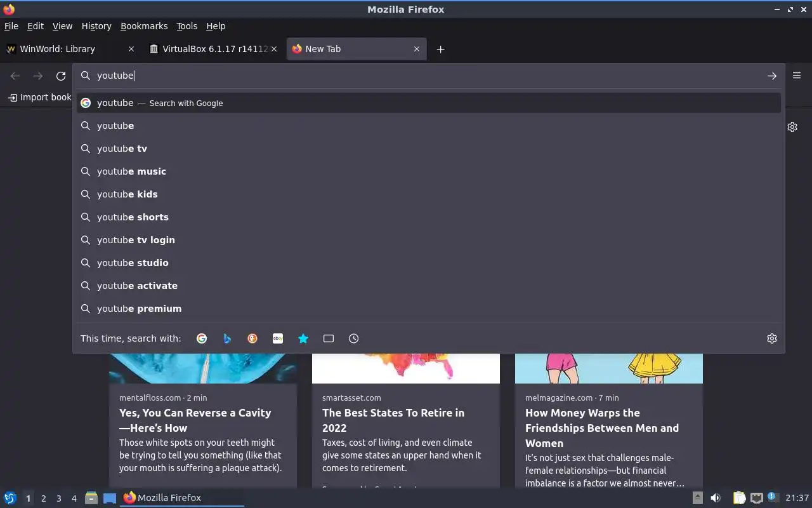Select the 'youtube premium' suggestion
This screenshot has width=812, height=508.
[429, 309]
